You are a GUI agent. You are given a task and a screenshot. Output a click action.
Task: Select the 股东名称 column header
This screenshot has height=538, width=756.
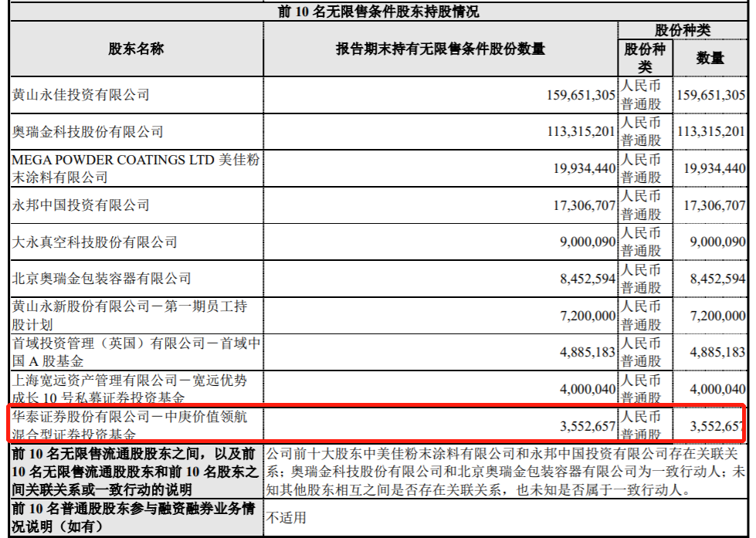pos(136,49)
